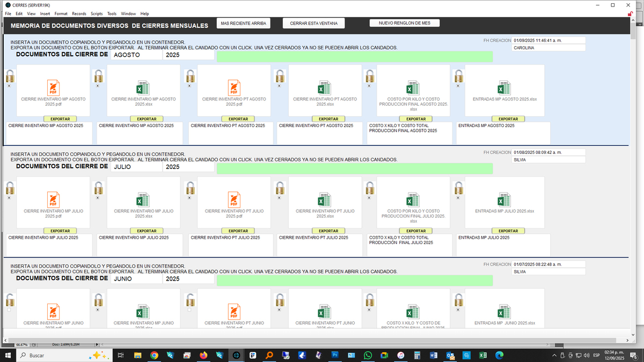
Task: Expand the Doc size arrow in status bar
Action: coord(97,344)
